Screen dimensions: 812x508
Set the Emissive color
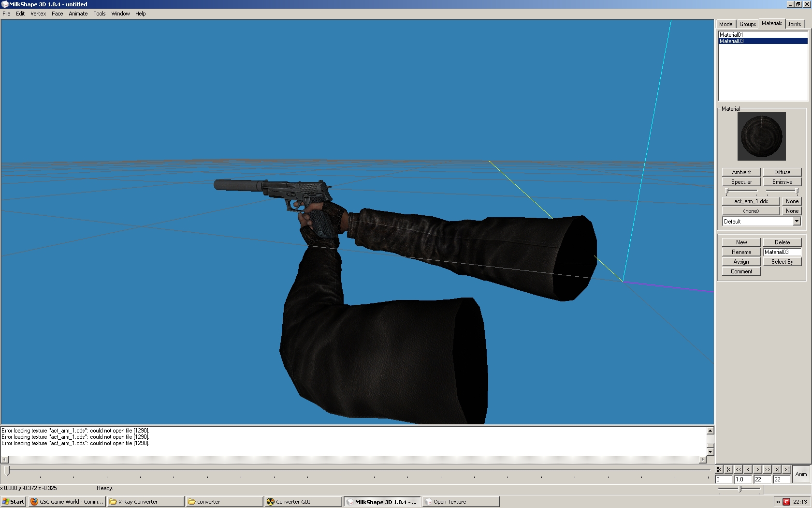pos(782,182)
